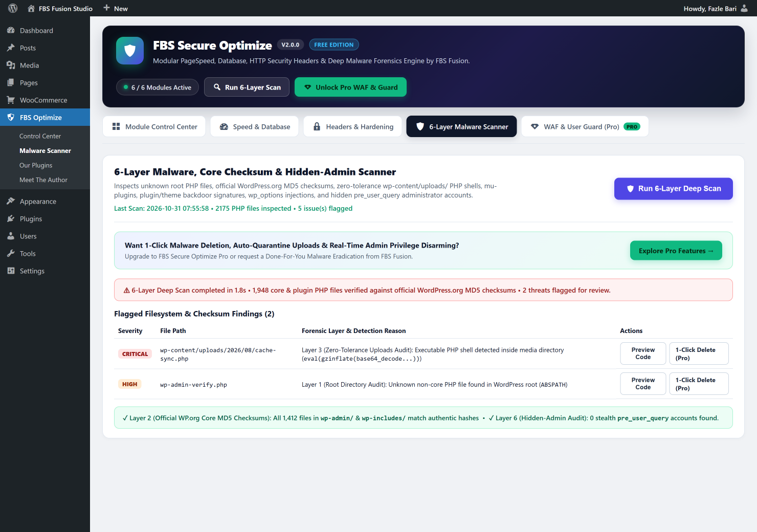Select the 6-Layer Malware Scanner tab
Viewport: 757px width, 532px height.
point(461,126)
